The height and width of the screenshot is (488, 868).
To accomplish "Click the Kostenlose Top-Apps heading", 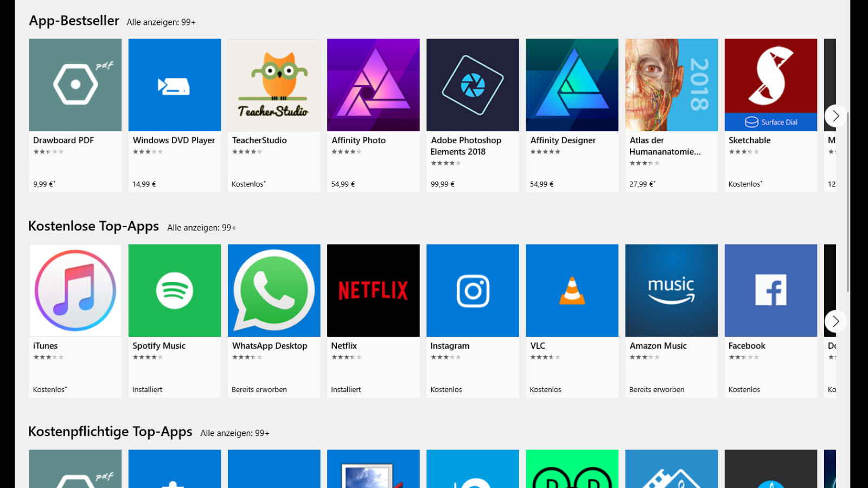I will tap(94, 226).
